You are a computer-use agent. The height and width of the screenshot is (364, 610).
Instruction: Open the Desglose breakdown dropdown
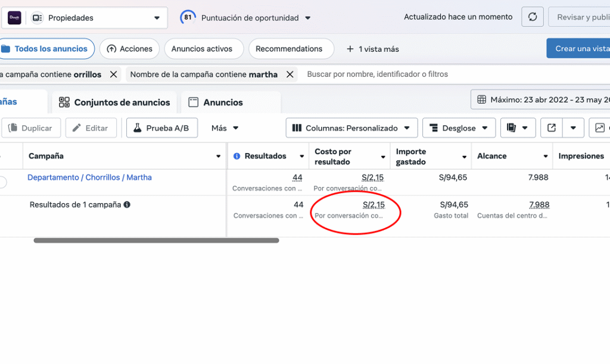[459, 128]
